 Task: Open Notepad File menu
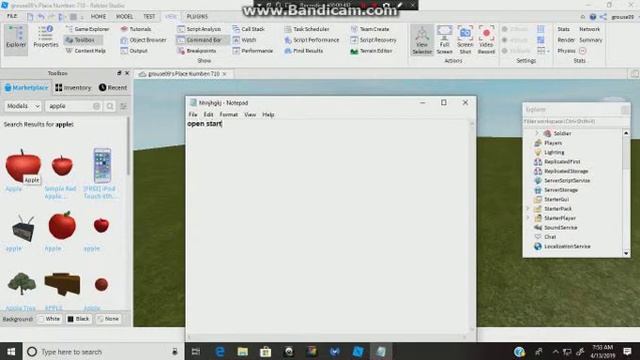point(193,115)
